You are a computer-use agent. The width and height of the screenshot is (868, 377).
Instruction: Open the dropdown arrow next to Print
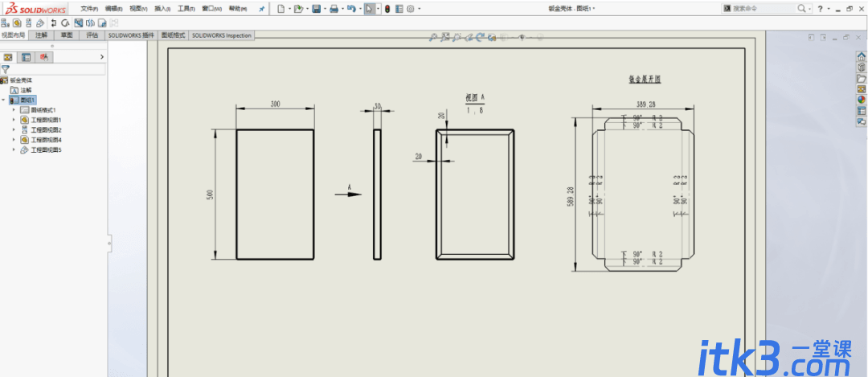[x=342, y=10]
